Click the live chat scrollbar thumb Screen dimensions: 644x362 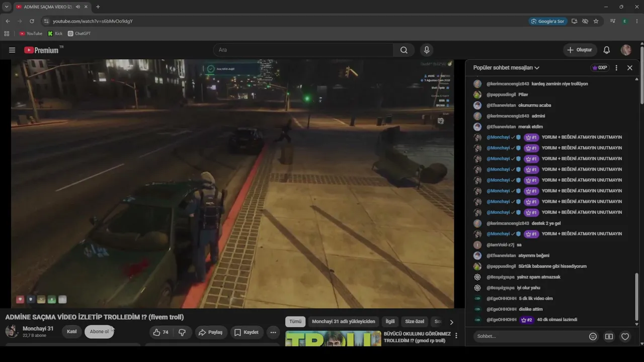(x=637, y=297)
